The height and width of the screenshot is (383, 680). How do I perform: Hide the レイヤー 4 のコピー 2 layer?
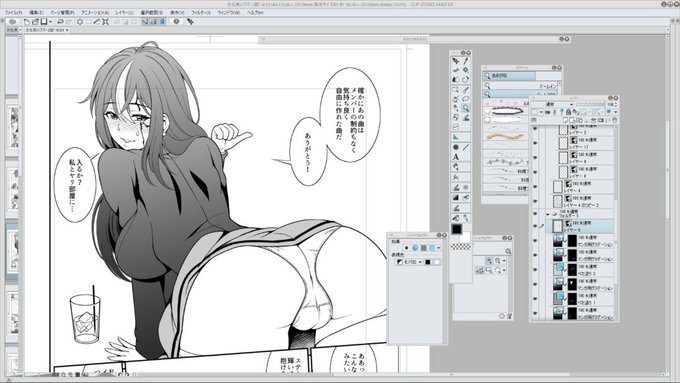point(535,201)
